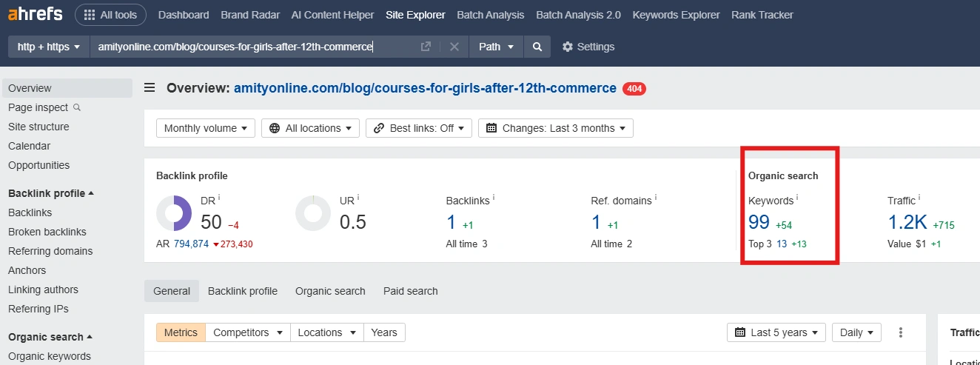Click the 99 organic keywords link
This screenshot has width=980, height=365.
759,222
